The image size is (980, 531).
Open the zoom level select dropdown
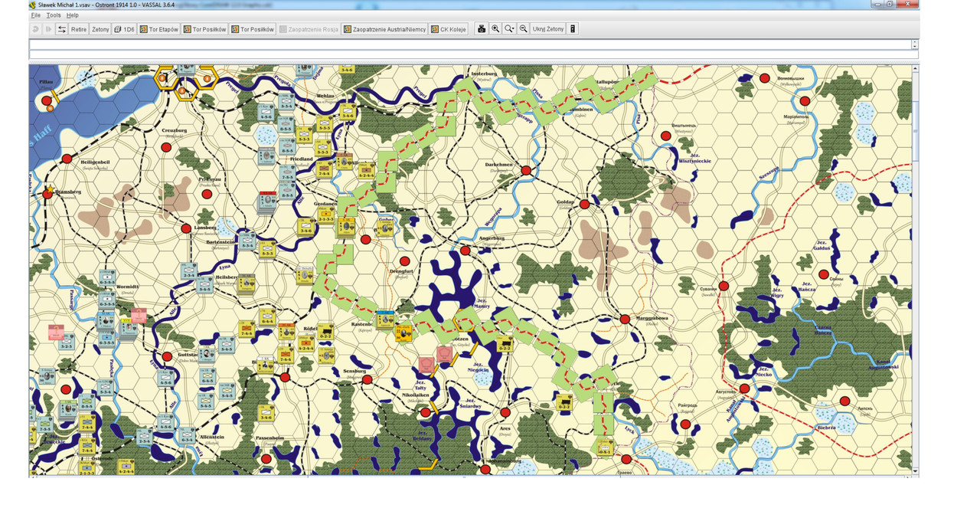click(x=509, y=29)
